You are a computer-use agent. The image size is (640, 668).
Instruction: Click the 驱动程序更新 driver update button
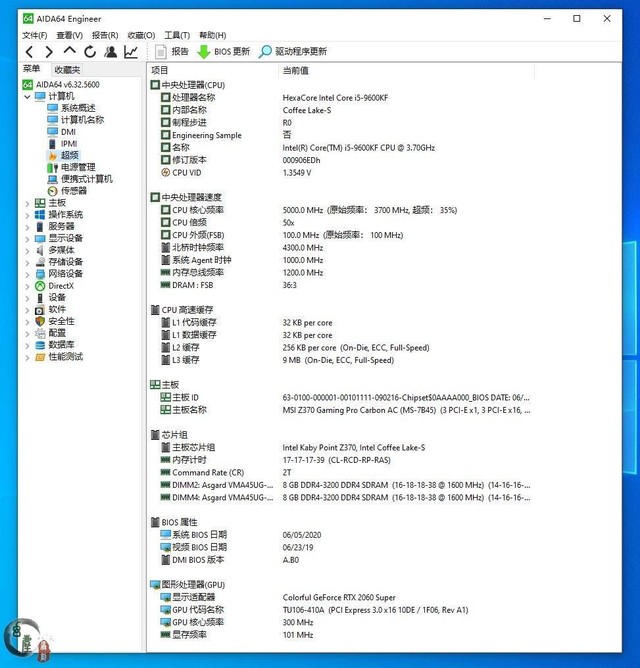[293, 52]
